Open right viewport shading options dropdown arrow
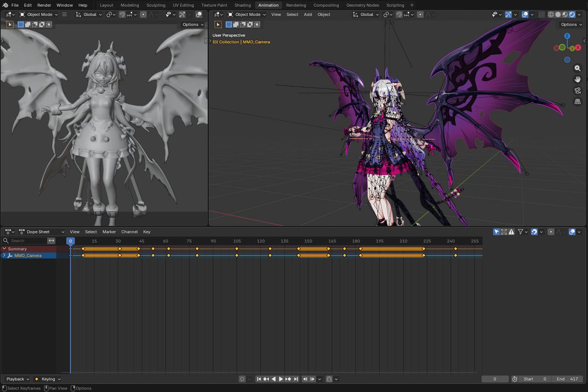This screenshot has width=588, height=392. [579, 14]
